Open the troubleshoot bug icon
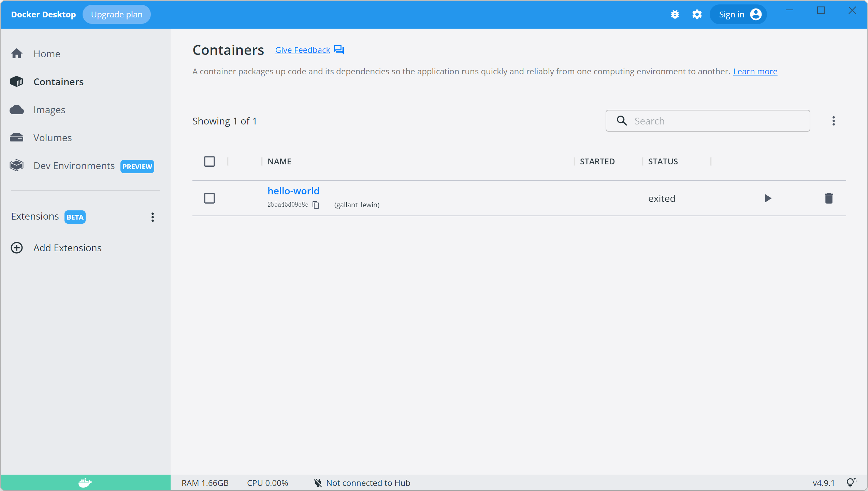Screen dimensions: 868x491 coord(675,14)
